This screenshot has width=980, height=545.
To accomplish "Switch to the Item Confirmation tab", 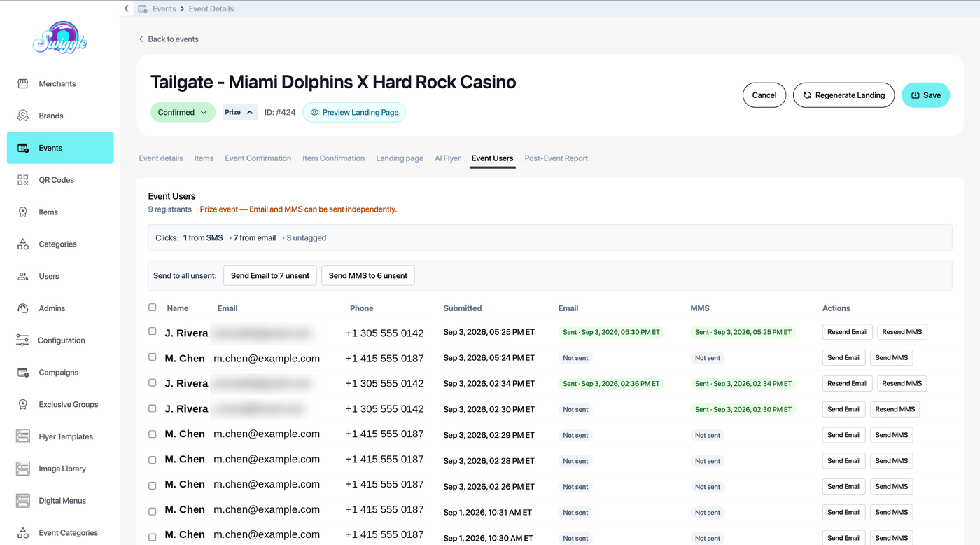I will click(334, 158).
